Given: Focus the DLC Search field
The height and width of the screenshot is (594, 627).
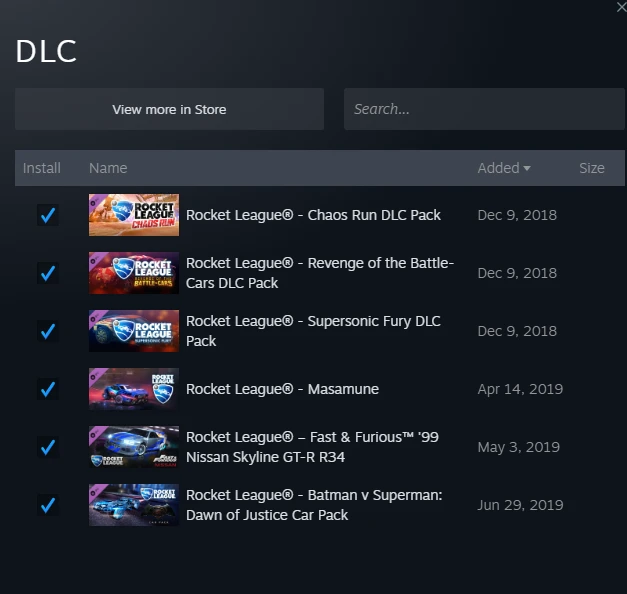Looking at the screenshot, I should (484, 109).
